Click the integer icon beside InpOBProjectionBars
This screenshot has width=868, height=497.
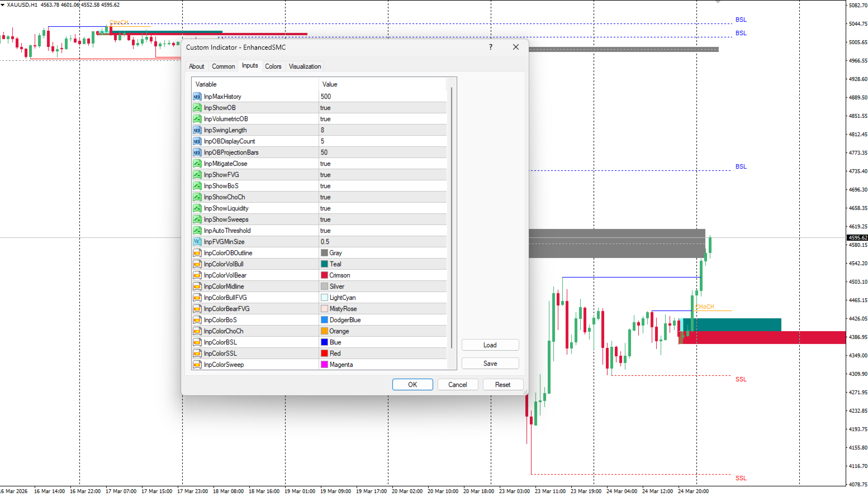coord(197,152)
